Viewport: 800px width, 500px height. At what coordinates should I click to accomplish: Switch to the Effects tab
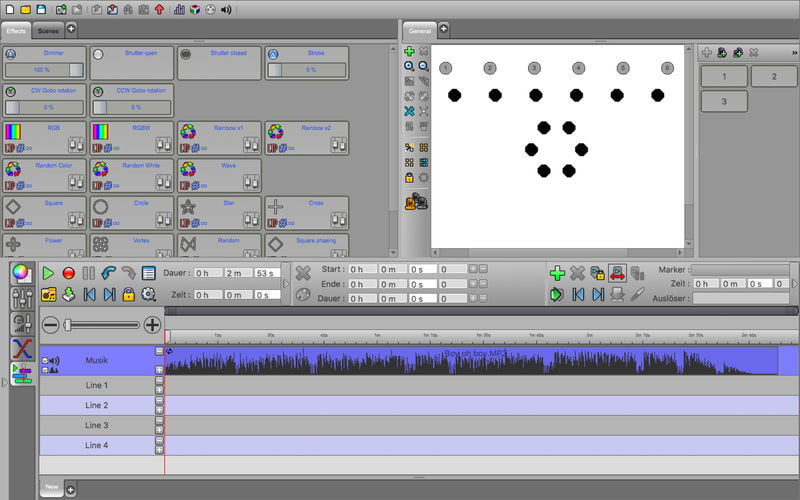tap(16, 31)
